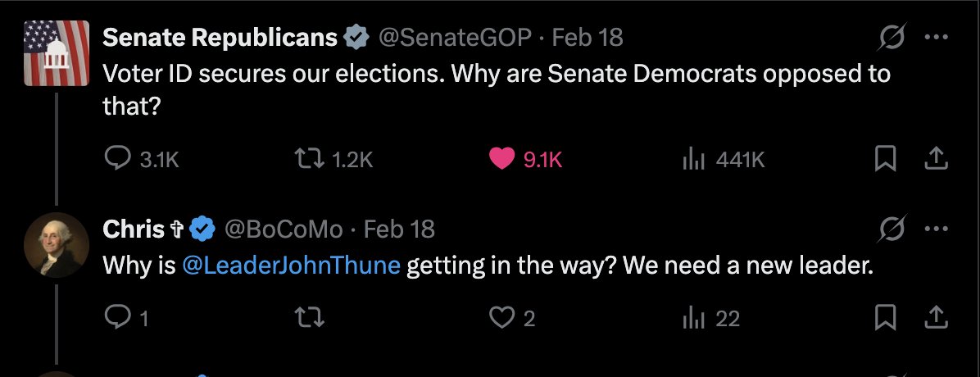980x377 pixels.
Task: Repost Chris's reply
Action: 311,318
